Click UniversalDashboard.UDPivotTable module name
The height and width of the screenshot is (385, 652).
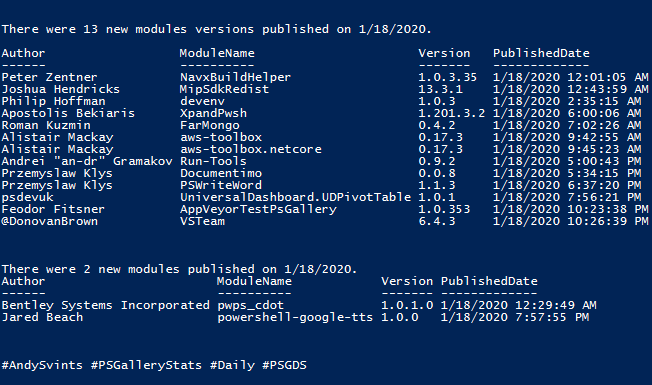coord(295,197)
